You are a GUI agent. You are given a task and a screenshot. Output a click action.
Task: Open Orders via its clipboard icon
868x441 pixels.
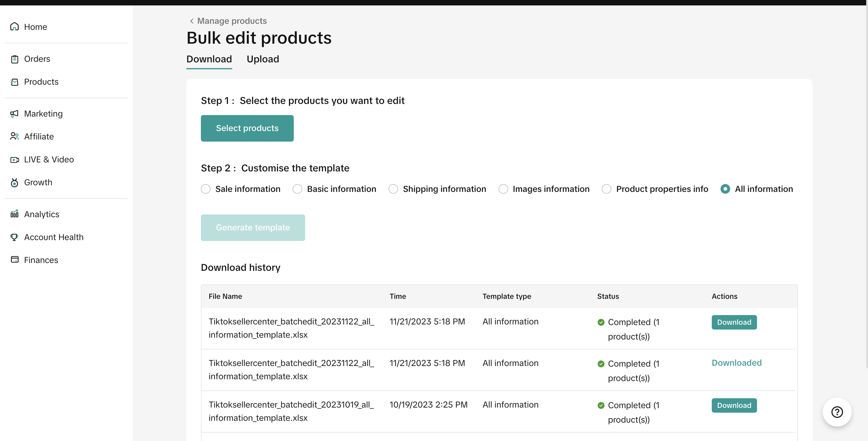14,59
